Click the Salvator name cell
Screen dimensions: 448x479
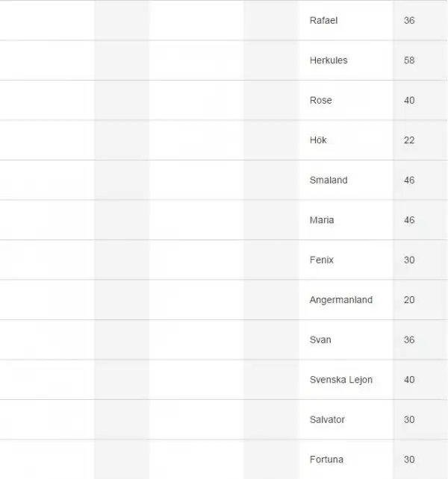327,419
